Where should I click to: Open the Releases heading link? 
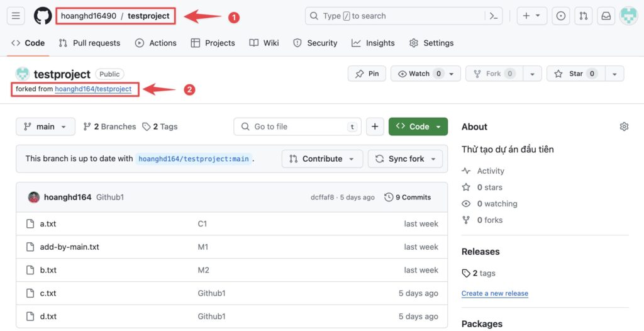click(480, 252)
